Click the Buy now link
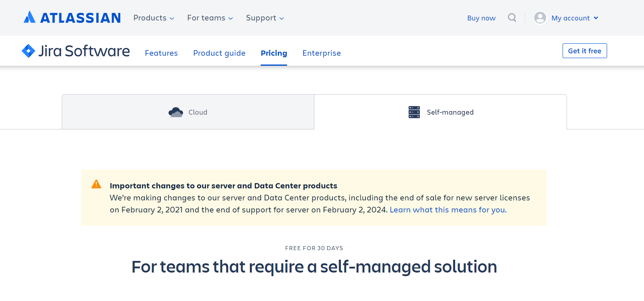 click(x=481, y=18)
